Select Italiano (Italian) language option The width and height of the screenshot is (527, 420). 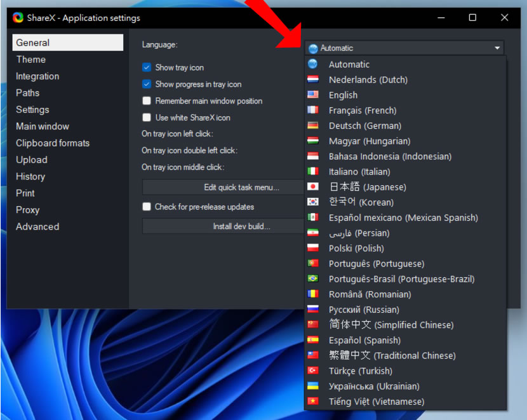(405, 171)
